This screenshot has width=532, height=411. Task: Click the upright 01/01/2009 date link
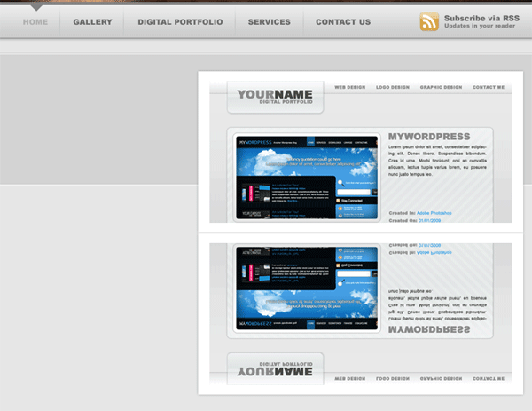(429, 220)
